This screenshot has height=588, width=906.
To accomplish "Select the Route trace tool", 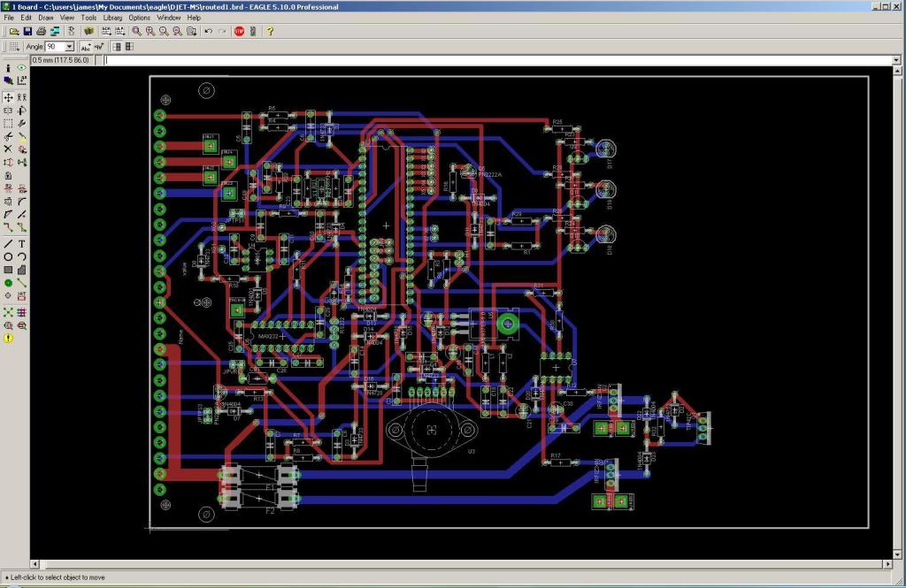I will click(x=8, y=227).
